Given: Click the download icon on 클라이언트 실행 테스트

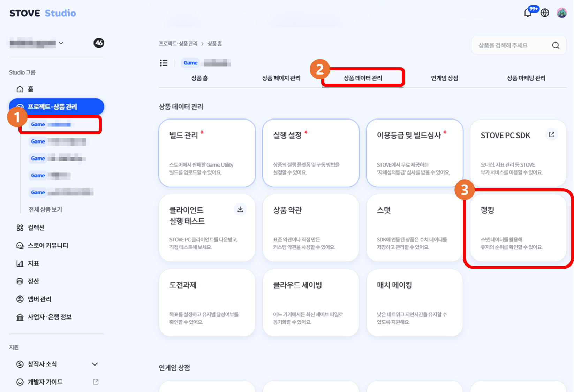Looking at the screenshot, I should coord(240,209).
